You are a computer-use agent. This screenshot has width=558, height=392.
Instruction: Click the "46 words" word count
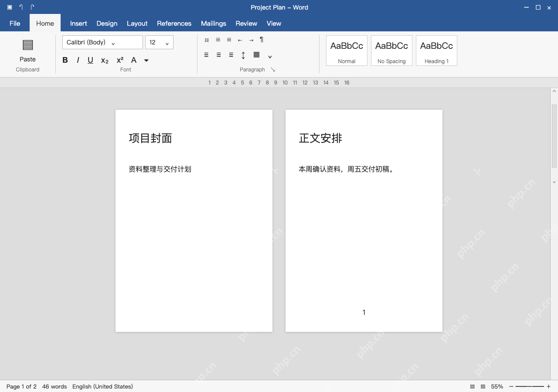pyautogui.click(x=54, y=386)
